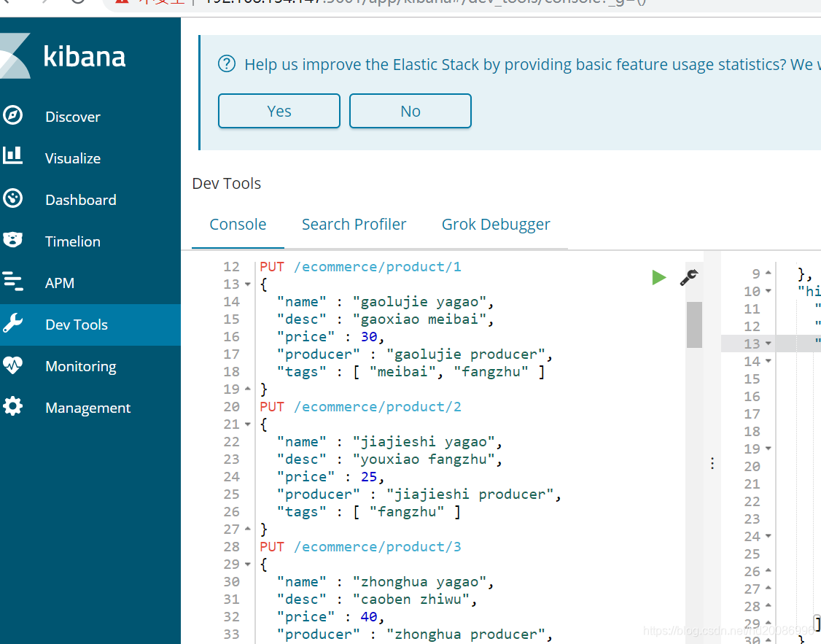Click the Kibana logo

click(63, 57)
